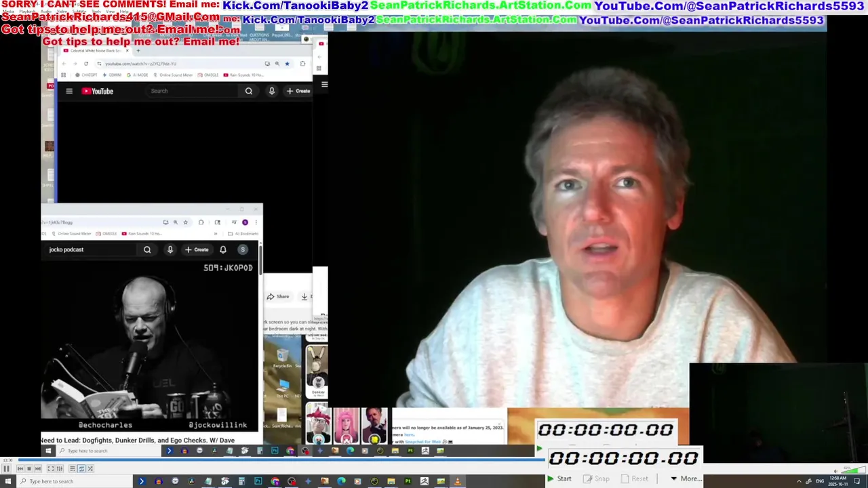Click the YouTube Share button

pyautogui.click(x=278, y=296)
